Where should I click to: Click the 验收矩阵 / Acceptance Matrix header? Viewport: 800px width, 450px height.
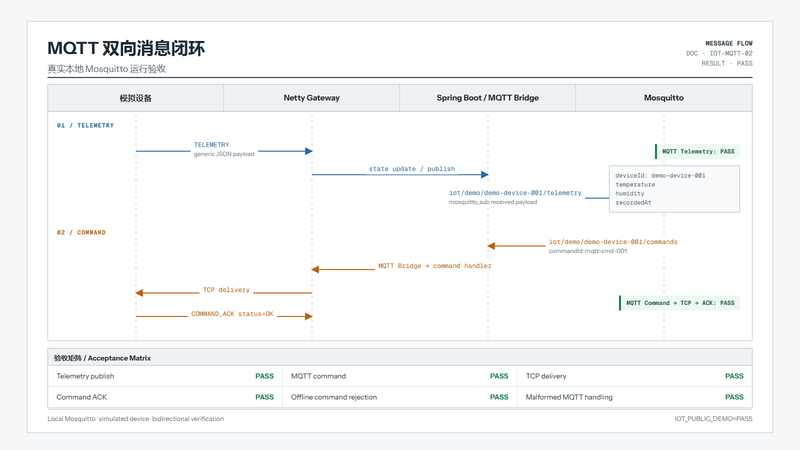tap(102, 358)
